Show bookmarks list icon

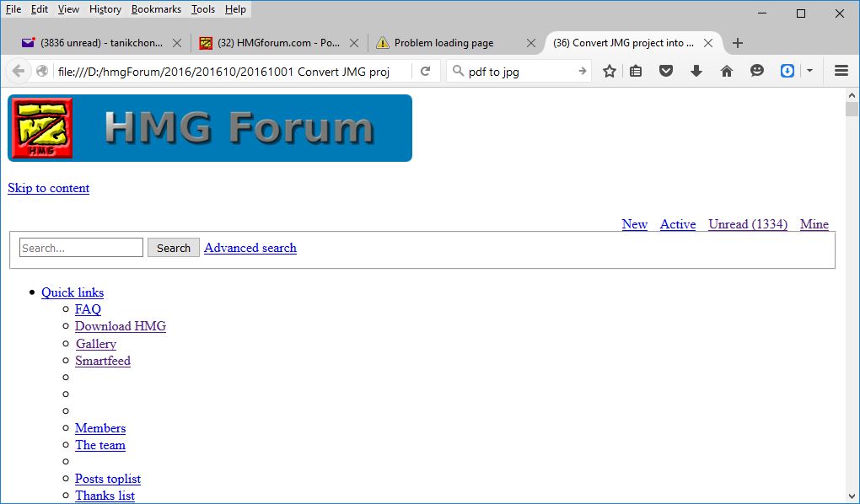636,72
